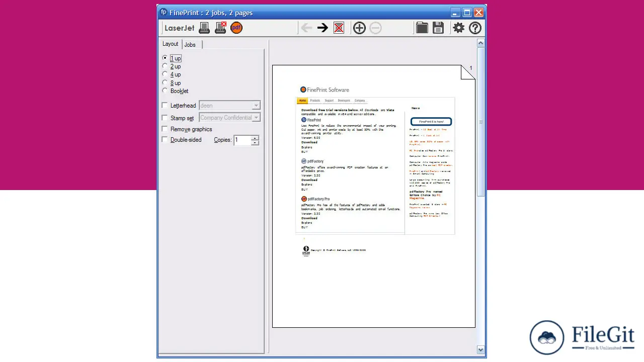Select the 8 up layout option

172,83
